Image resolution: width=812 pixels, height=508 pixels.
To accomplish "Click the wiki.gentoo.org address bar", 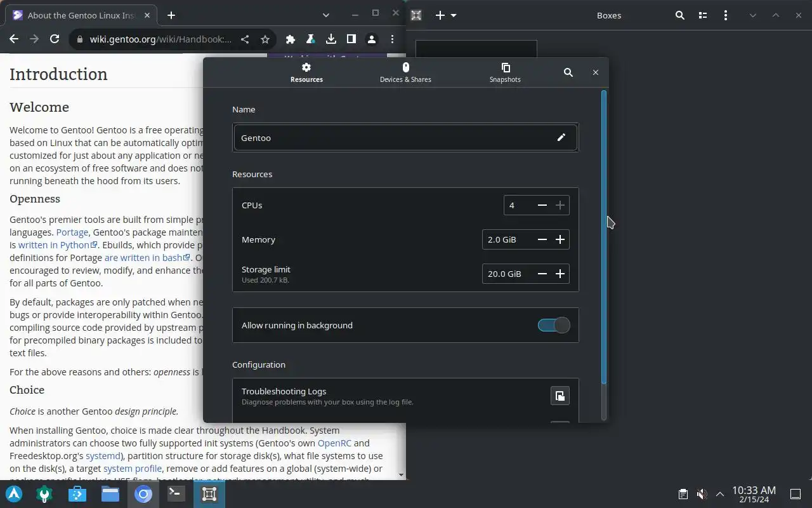I will tap(160, 39).
